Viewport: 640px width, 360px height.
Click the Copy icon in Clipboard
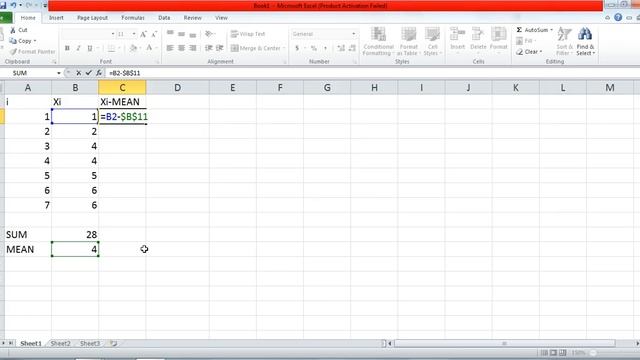pos(13,41)
